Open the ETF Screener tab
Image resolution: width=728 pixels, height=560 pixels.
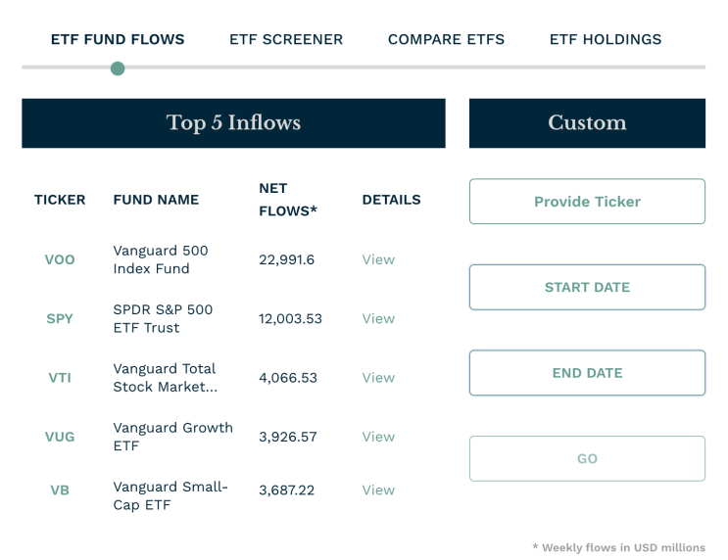pos(286,40)
